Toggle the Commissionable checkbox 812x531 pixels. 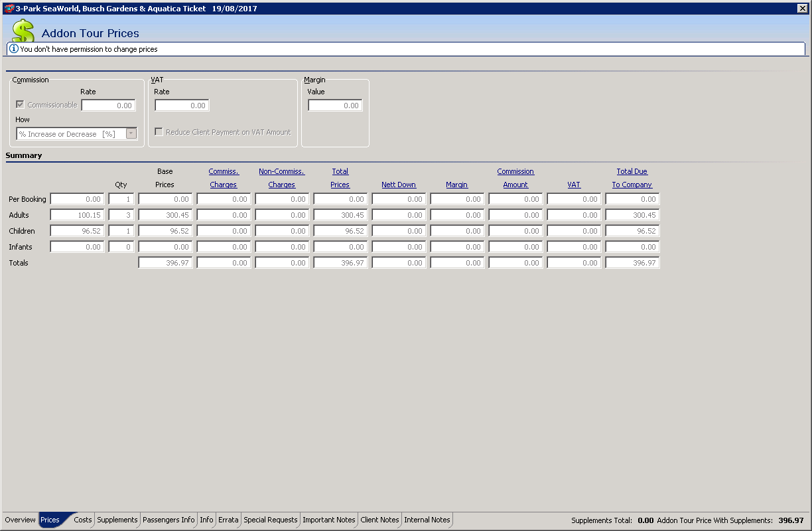click(21, 105)
